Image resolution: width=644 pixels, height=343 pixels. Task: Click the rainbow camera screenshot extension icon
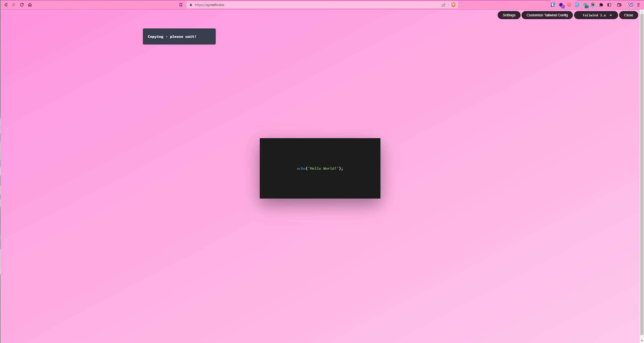593,5
